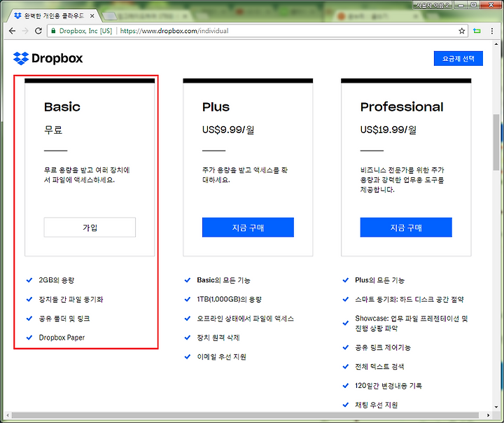Click checkmark beside 오프라인 상태에서 파일에 액세스
504x423 pixels.
pyautogui.click(x=188, y=319)
